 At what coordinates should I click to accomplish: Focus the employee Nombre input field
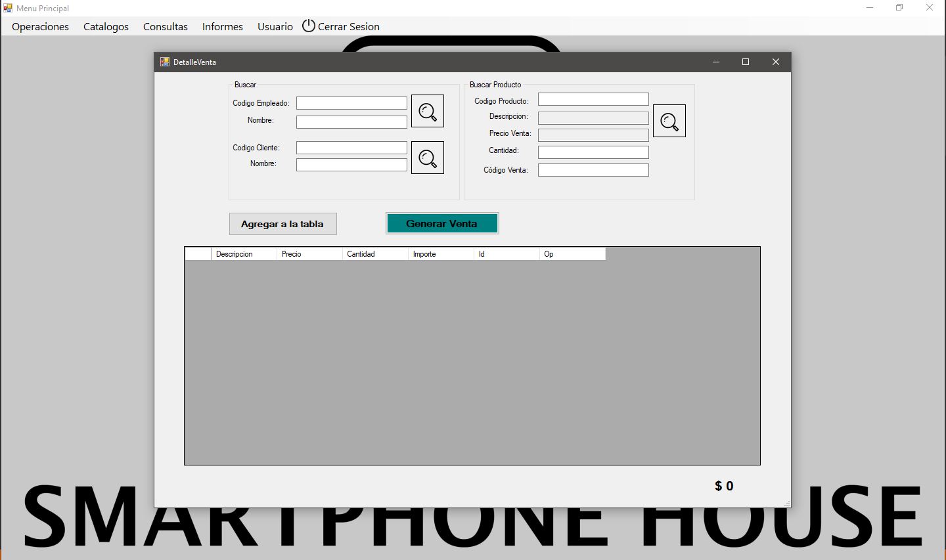tap(351, 122)
